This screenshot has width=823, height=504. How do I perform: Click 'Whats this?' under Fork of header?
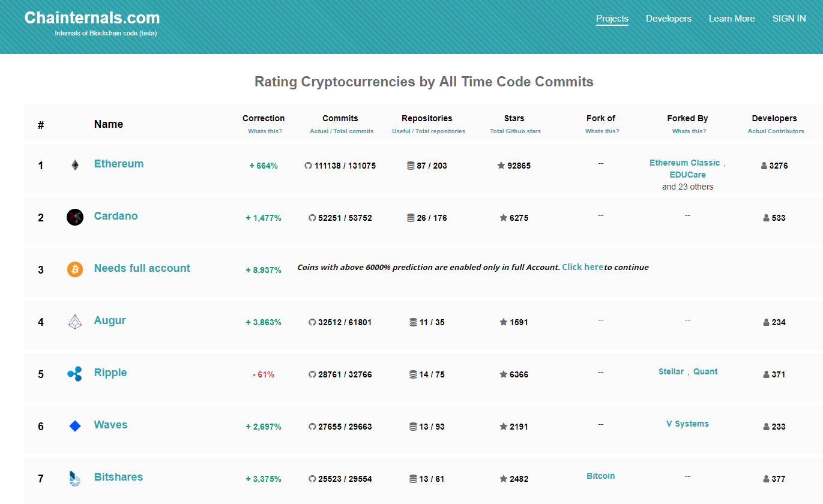(x=602, y=131)
